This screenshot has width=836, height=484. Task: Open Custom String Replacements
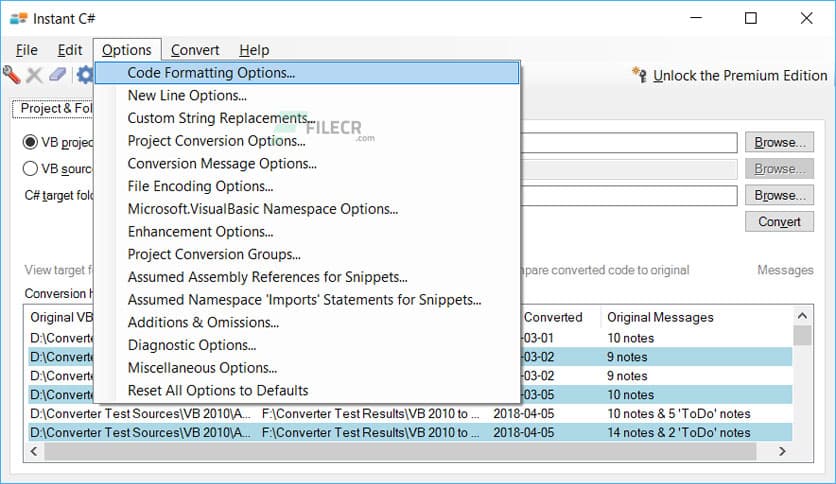[307, 118]
